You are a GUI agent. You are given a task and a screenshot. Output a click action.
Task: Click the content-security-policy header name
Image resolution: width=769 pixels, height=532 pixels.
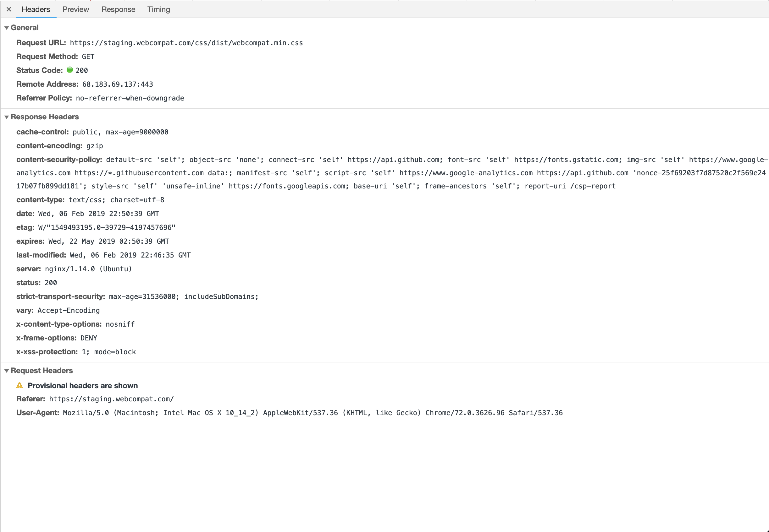(x=59, y=160)
